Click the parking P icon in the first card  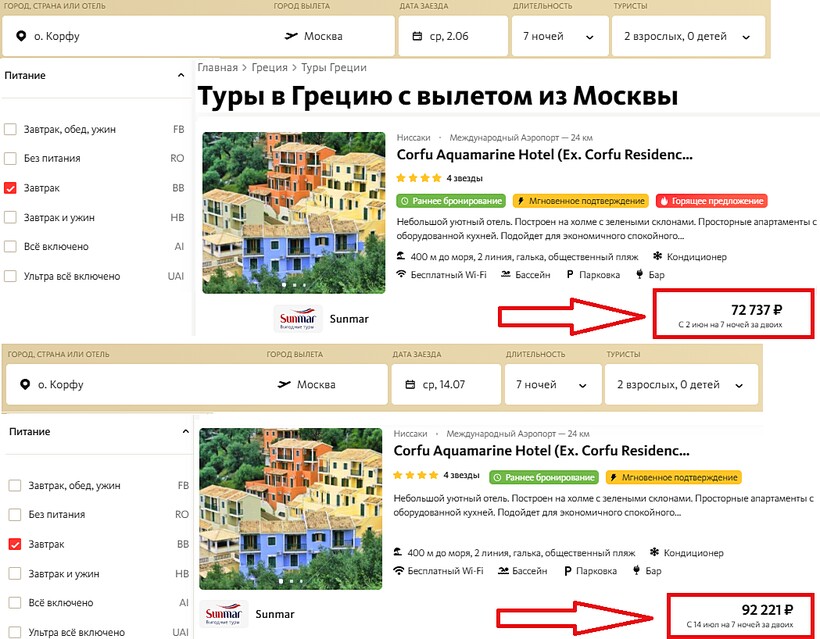coord(570,275)
